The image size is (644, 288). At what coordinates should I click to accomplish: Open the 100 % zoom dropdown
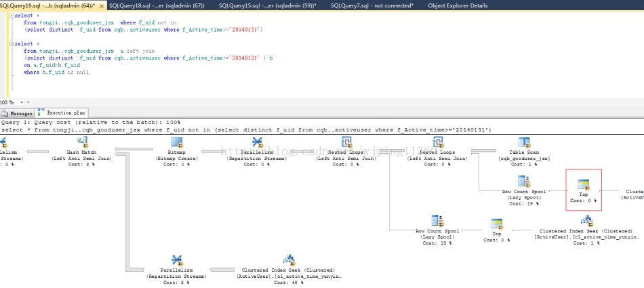(22, 102)
